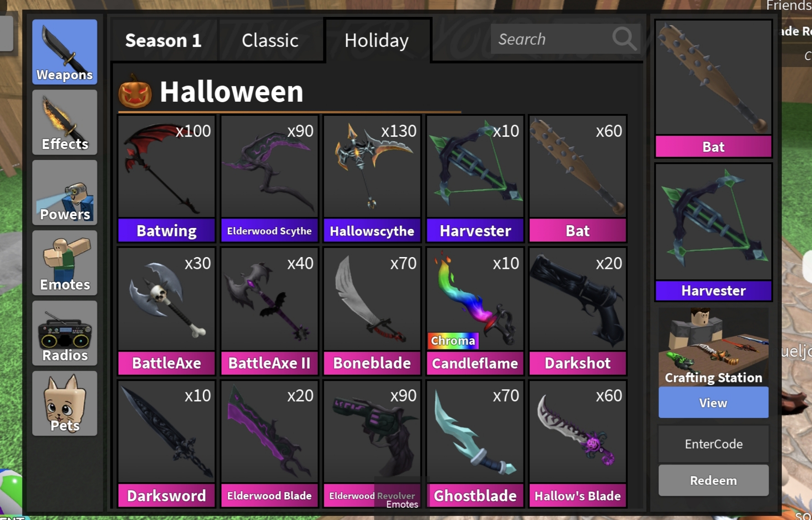Switch to the Holiday tab
This screenshot has height=520, width=812.
(x=377, y=40)
